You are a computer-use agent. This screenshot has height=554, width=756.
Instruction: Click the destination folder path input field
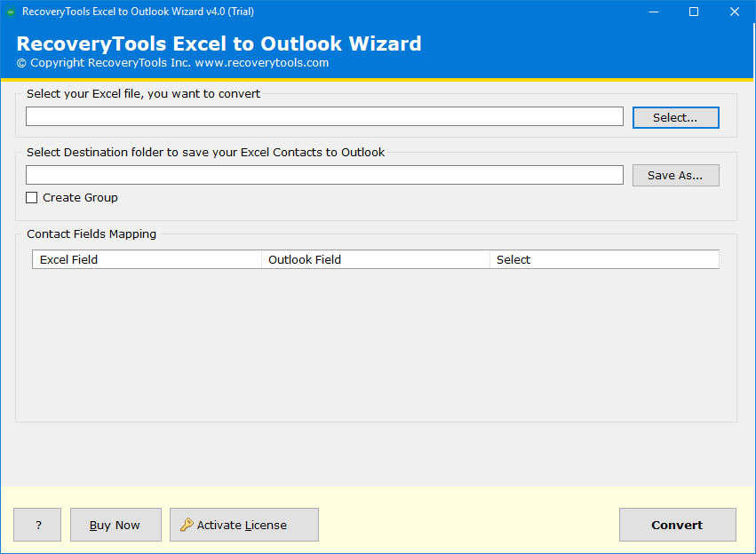click(x=324, y=174)
